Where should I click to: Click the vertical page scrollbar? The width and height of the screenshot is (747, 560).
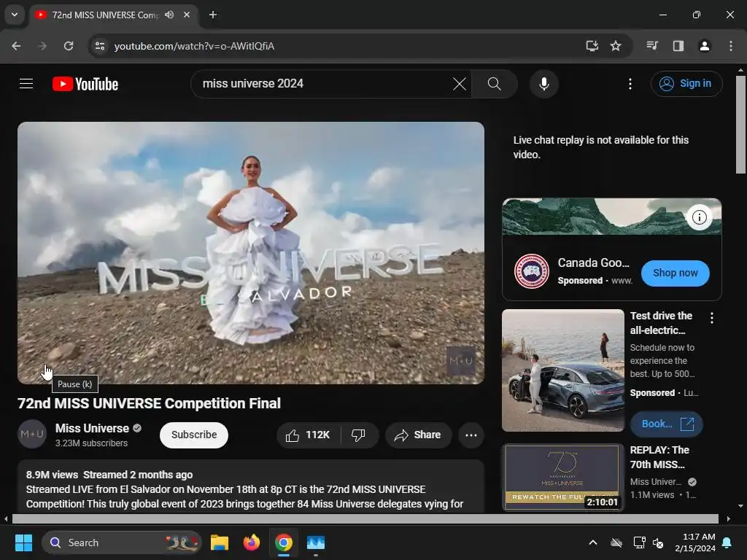click(x=740, y=125)
